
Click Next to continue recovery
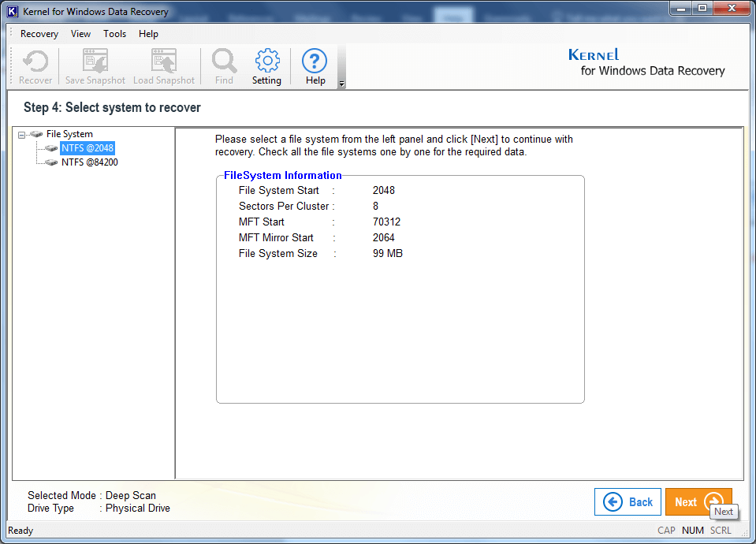[x=698, y=502]
